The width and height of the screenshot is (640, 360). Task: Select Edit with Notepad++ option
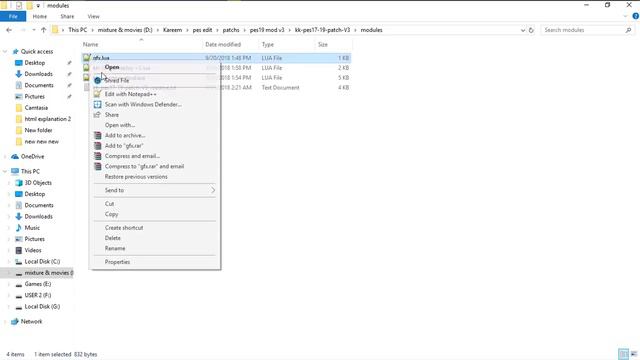tap(130, 94)
